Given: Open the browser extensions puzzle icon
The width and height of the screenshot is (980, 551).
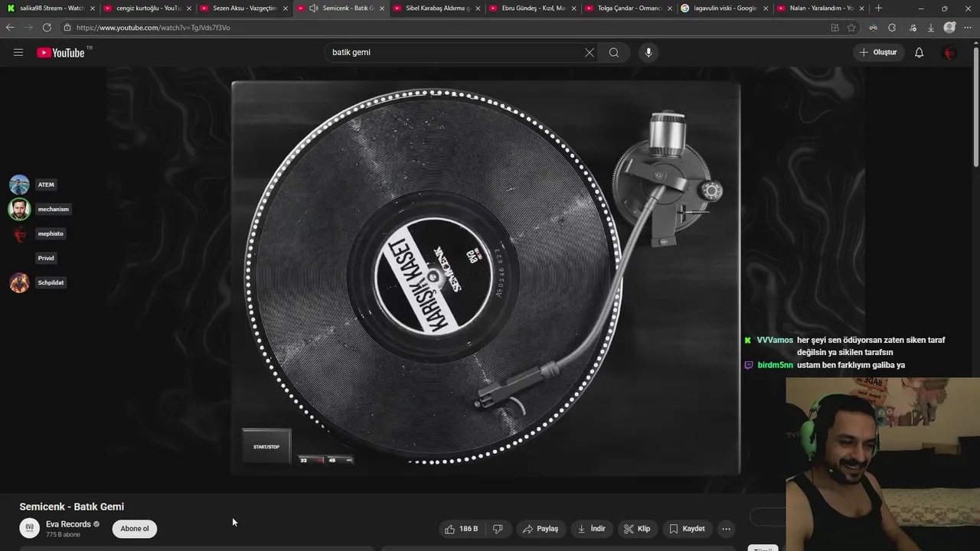Looking at the screenshot, I should click(x=892, y=28).
